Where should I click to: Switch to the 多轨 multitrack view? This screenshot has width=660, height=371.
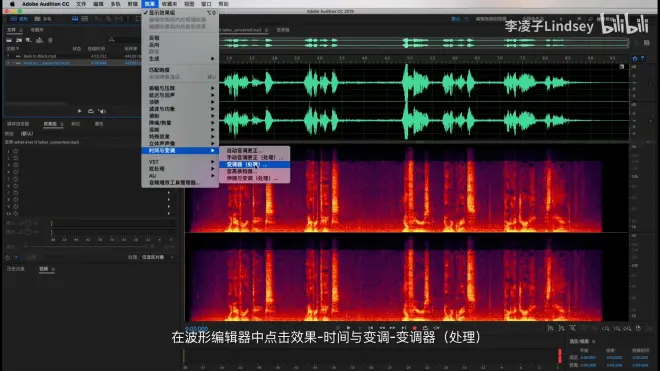click(43, 19)
